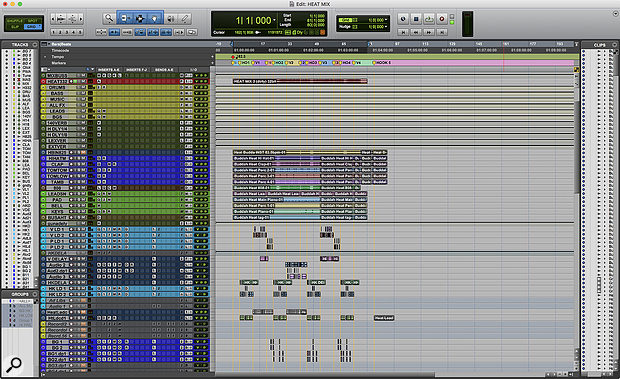This screenshot has width=620, height=379.
Task: Select the Zoomer tool
Action: (x=109, y=18)
